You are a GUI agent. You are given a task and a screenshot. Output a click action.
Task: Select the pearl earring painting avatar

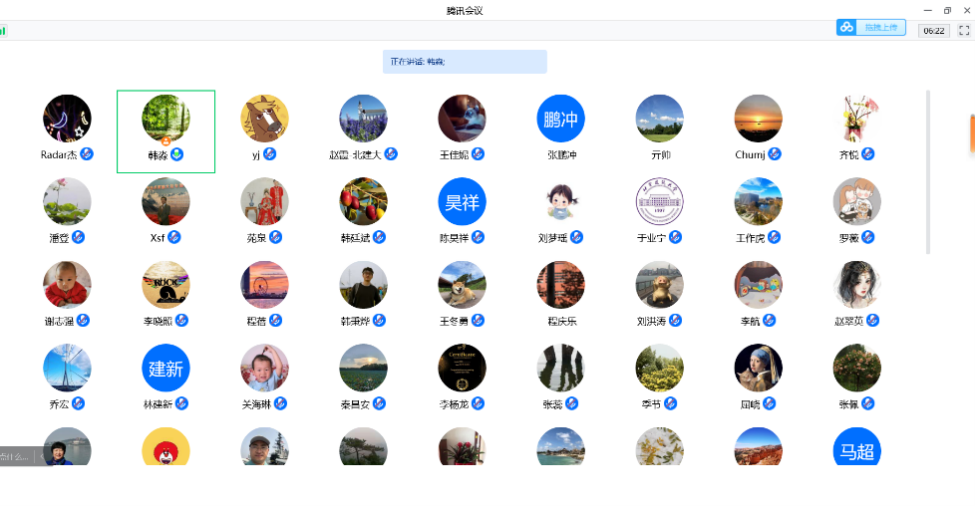[x=758, y=368]
